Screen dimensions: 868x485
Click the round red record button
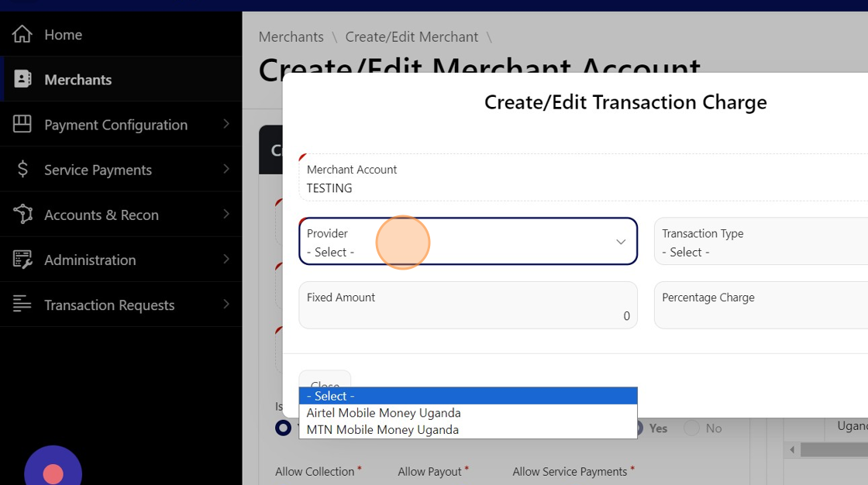point(53,473)
